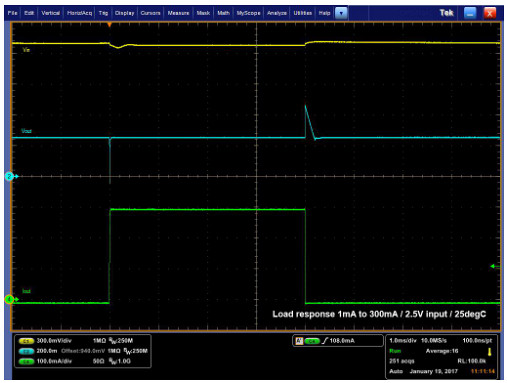Viewport: 507px width, 383px height.
Task: Open the Horiz/Acq menu
Action: (79, 13)
